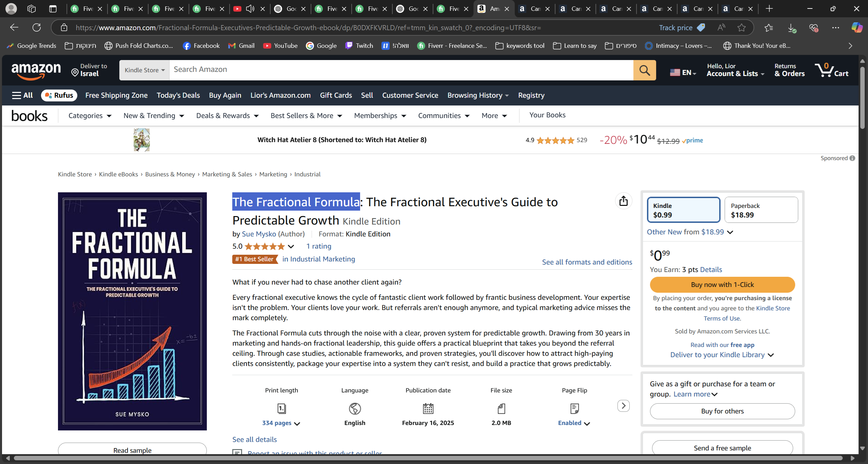Click the next arrow in product details carousel
The height and width of the screenshot is (464, 868).
(x=623, y=406)
